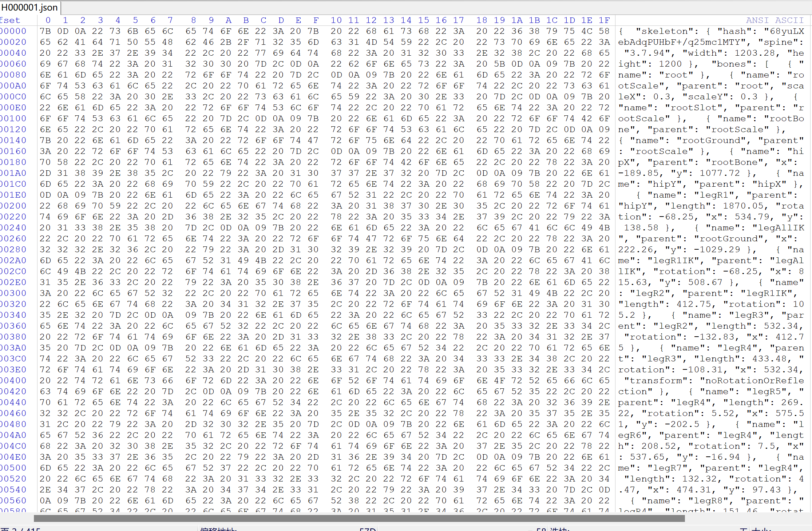The width and height of the screenshot is (812, 531).
Task: Click the offset label 00200 in left column
Action: tap(13, 206)
